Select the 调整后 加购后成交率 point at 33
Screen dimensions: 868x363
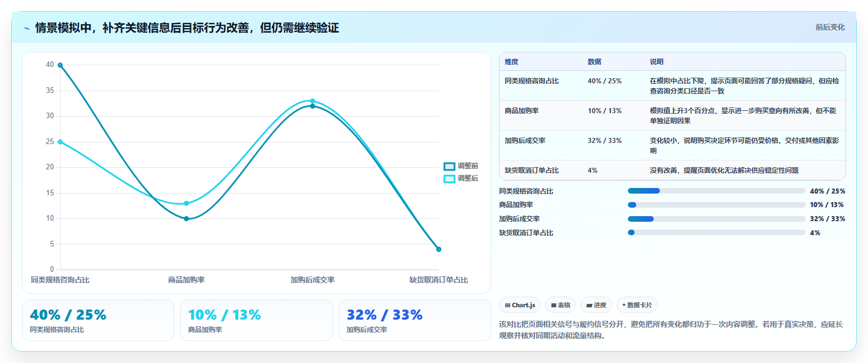312,101
